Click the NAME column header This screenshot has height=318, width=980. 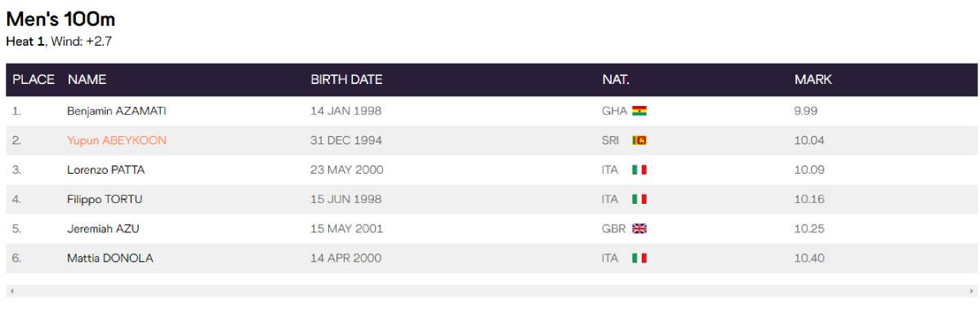[x=87, y=80]
